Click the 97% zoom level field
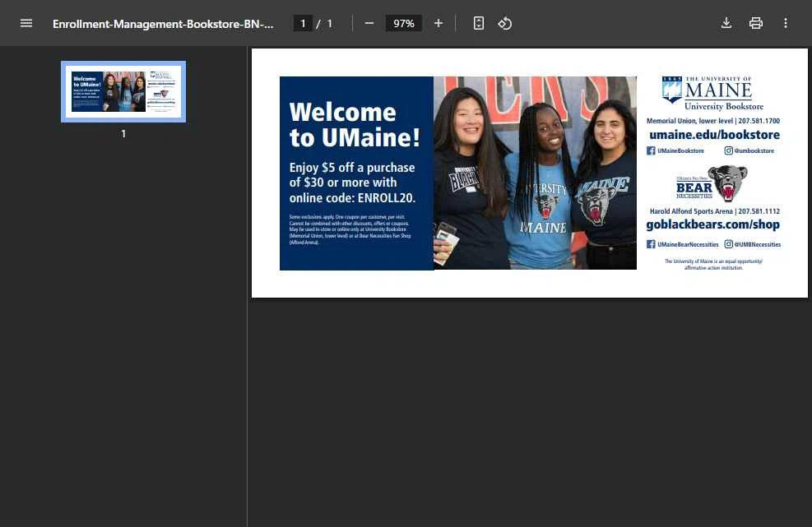This screenshot has height=527, width=812. click(403, 23)
